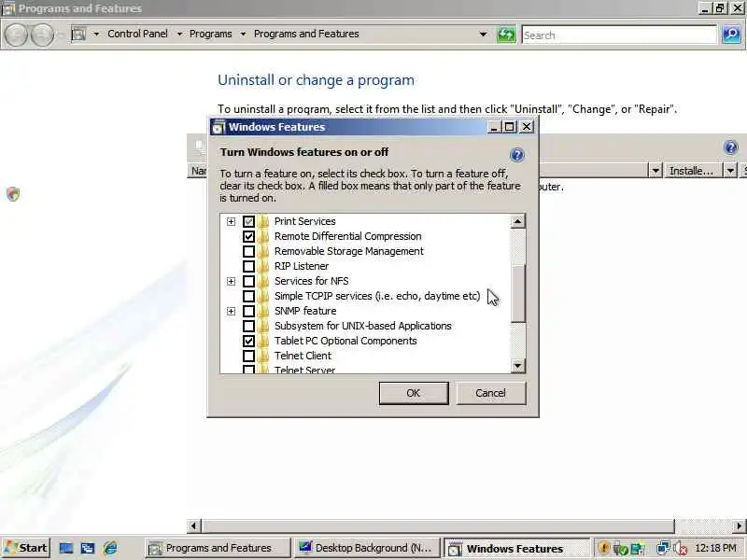Click the Windows Features title bar icon

(218, 127)
